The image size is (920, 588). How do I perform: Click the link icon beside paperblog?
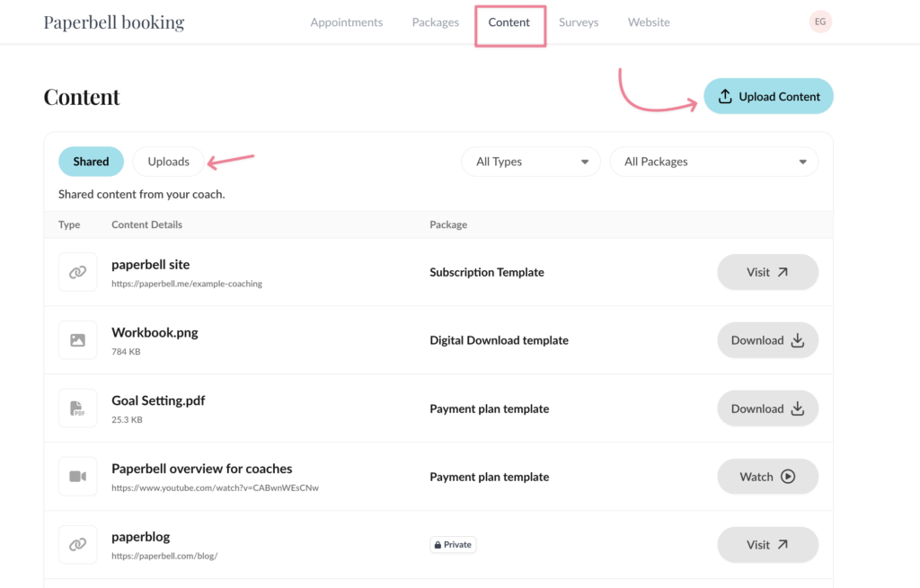point(77,544)
